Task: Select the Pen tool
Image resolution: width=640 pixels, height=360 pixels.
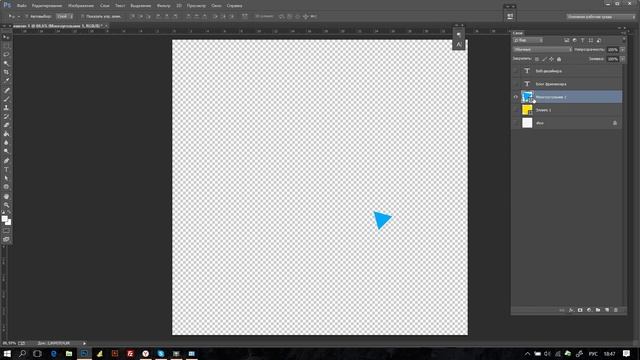Action: pyautogui.click(x=6, y=161)
